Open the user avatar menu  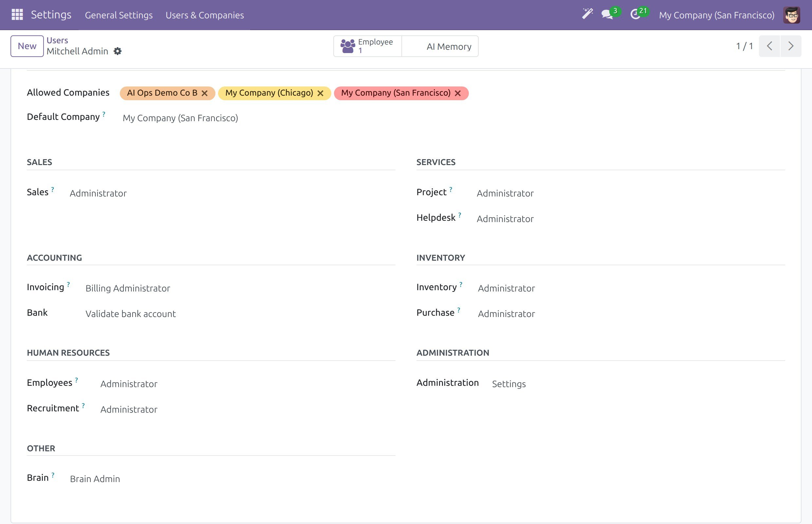tap(791, 15)
